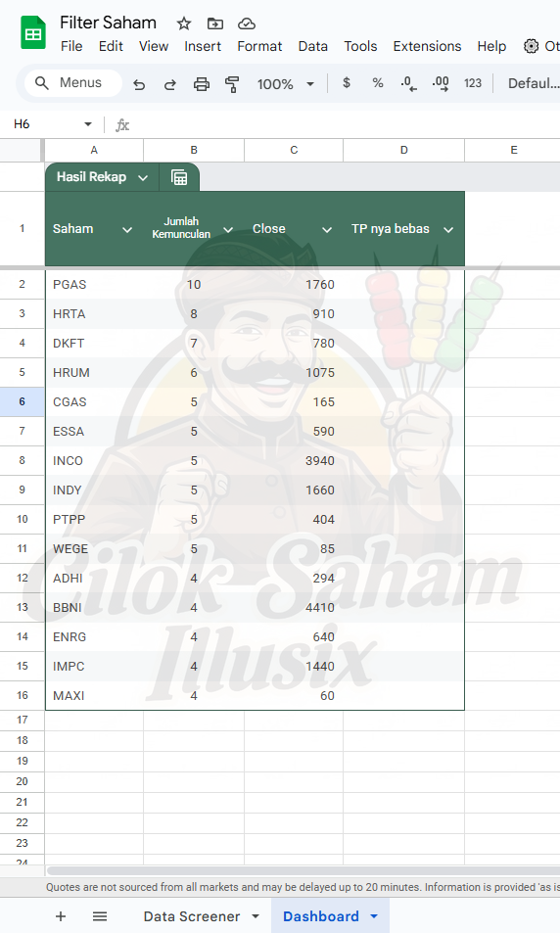Screen dimensions: 560x933
Task: Select the MAXI cell
Action: (x=94, y=695)
